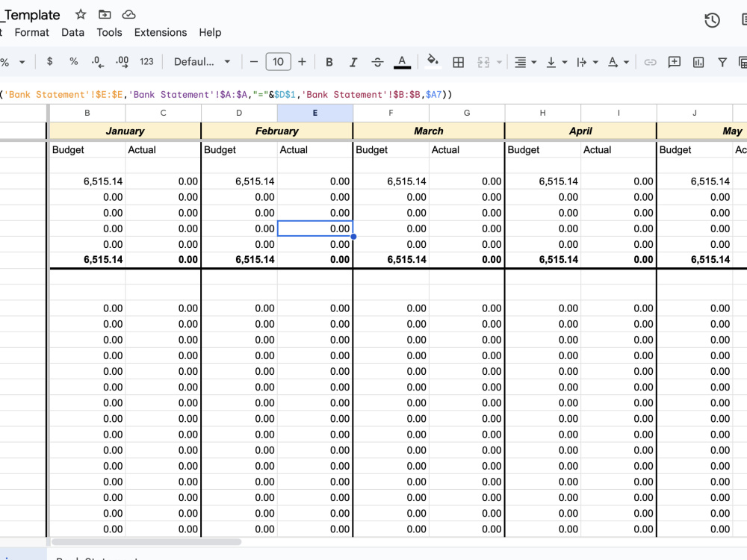Viewport: 747px width, 560px height.
Task: Select column H header
Action: point(542,113)
